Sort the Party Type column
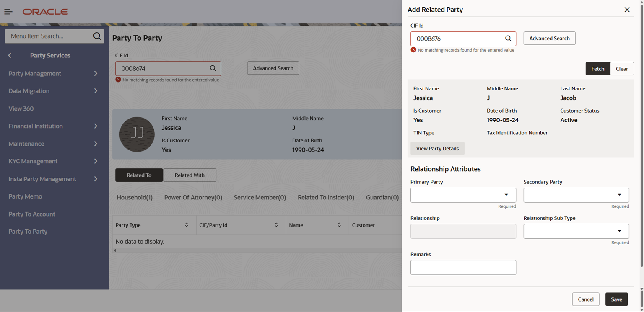Screen dimensions: 644x312 pyautogui.click(x=187, y=225)
